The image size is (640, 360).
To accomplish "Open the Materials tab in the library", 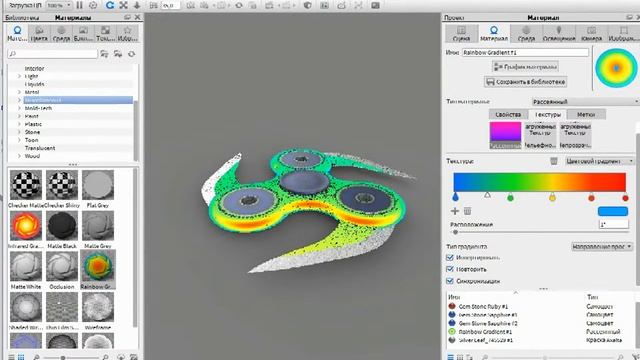I will click(x=17, y=33).
